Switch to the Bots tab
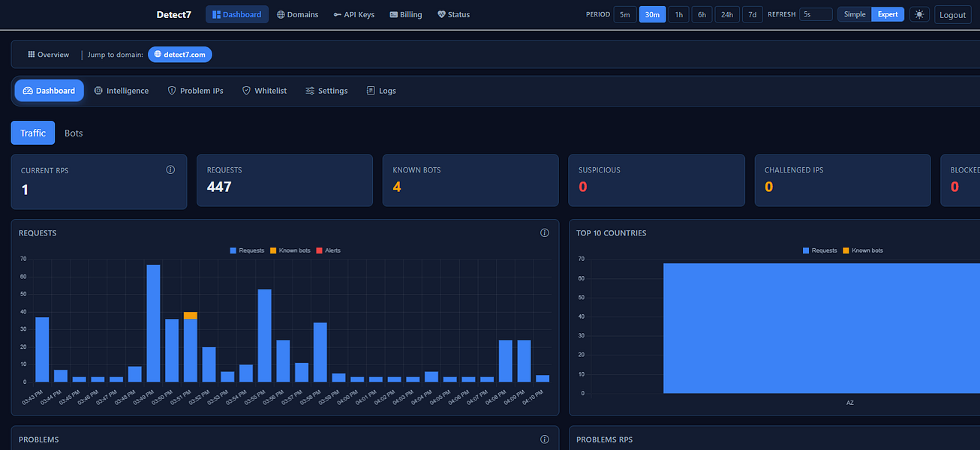This screenshot has height=450, width=980. (74, 133)
